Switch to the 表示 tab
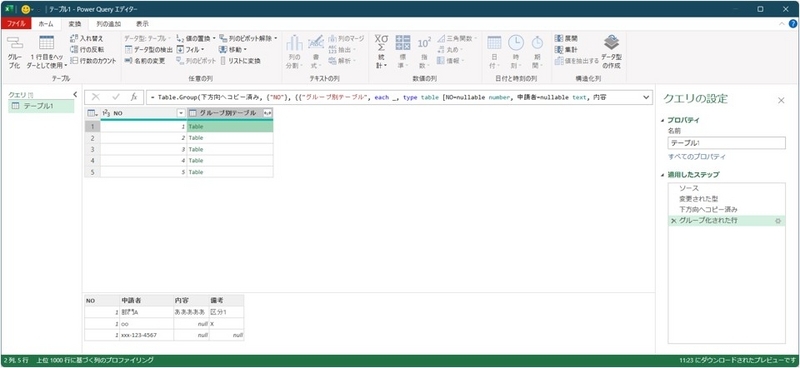 [142, 23]
